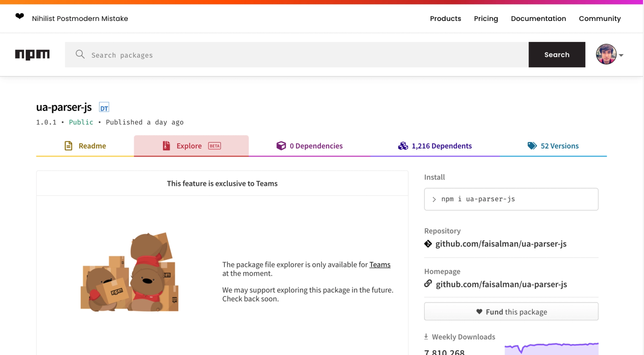Screen dimensions: 644x355
Task: Focus the Search packages input field
Action: [x=297, y=54]
